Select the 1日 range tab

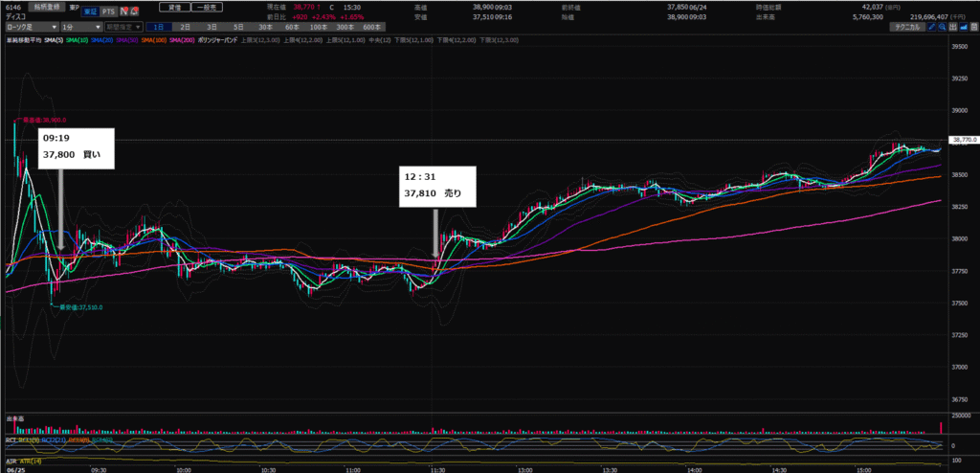click(x=159, y=28)
